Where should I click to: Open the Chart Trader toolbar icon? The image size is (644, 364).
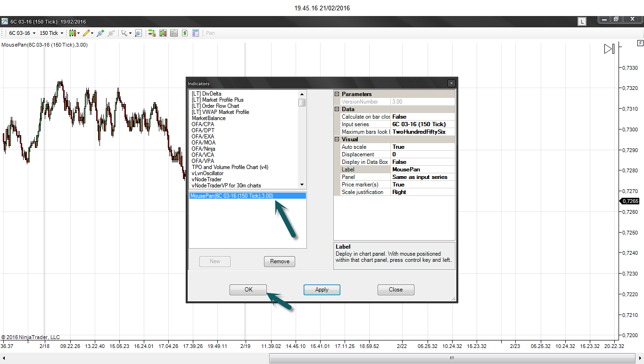[x=152, y=33]
